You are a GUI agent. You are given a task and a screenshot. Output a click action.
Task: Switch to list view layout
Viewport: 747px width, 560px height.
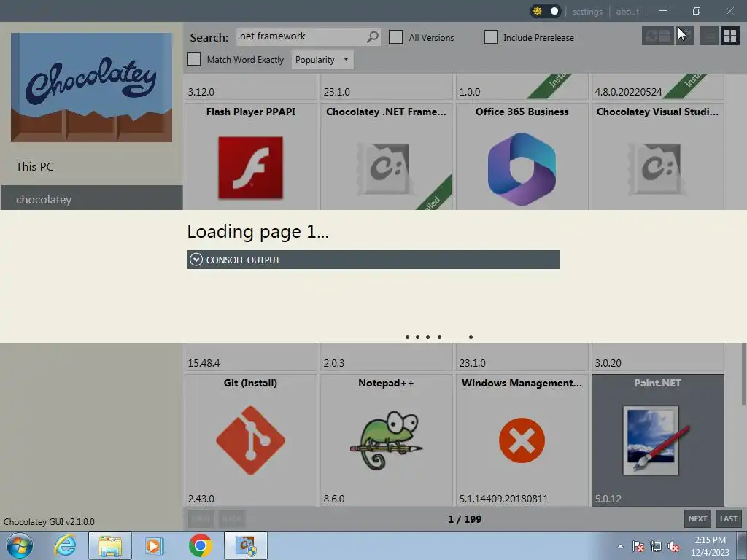tap(709, 36)
